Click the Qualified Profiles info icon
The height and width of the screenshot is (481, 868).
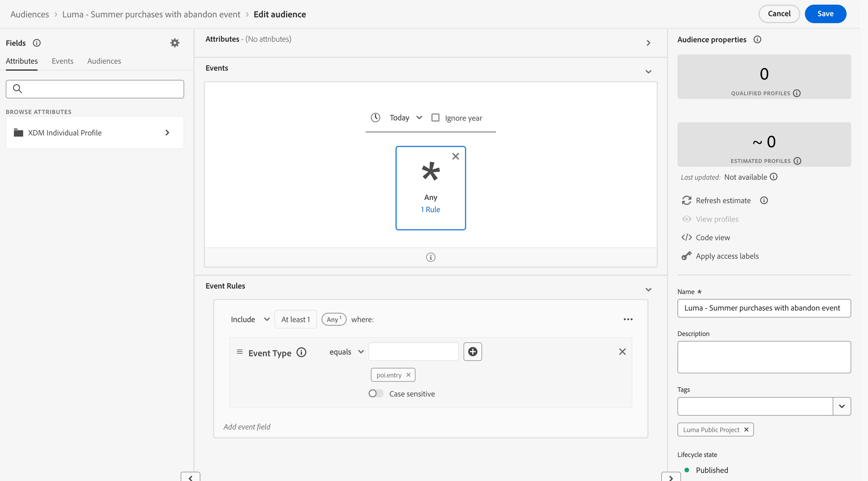[796, 93]
